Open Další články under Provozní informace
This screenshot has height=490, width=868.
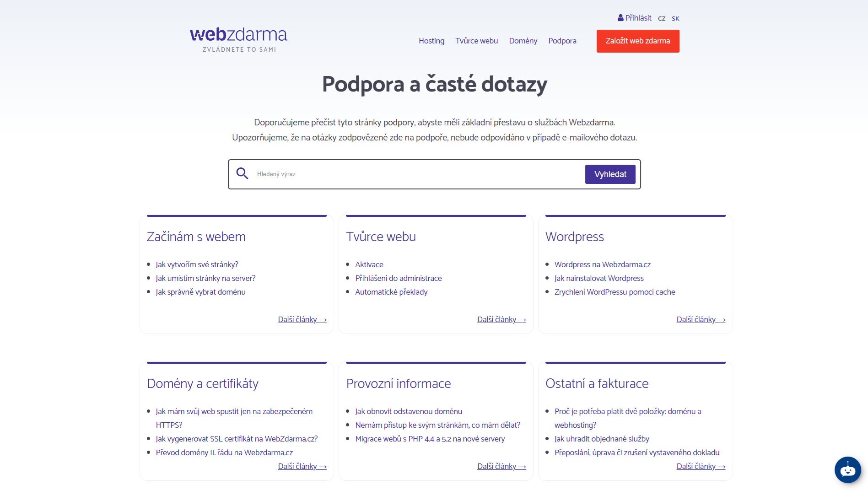[x=501, y=466]
